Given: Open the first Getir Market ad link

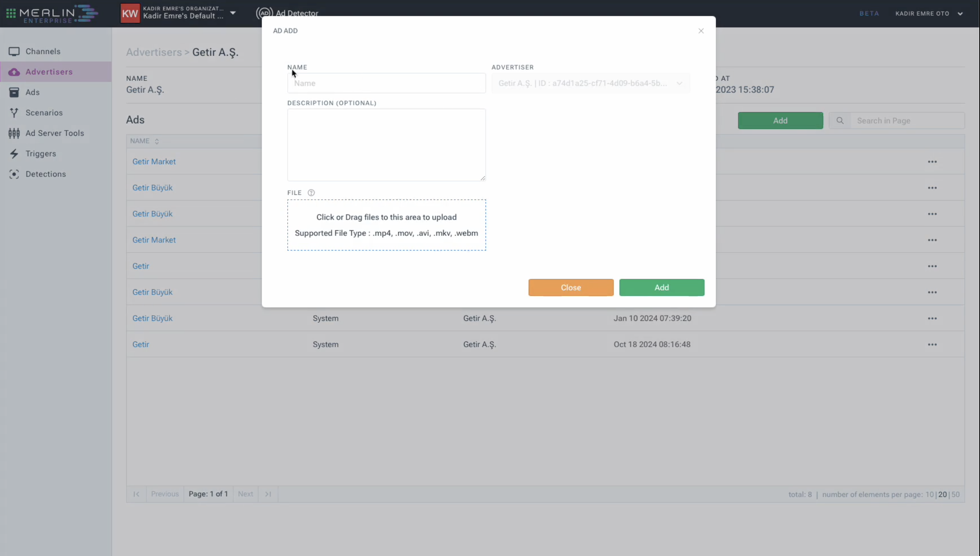Looking at the screenshot, I should 154,161.
